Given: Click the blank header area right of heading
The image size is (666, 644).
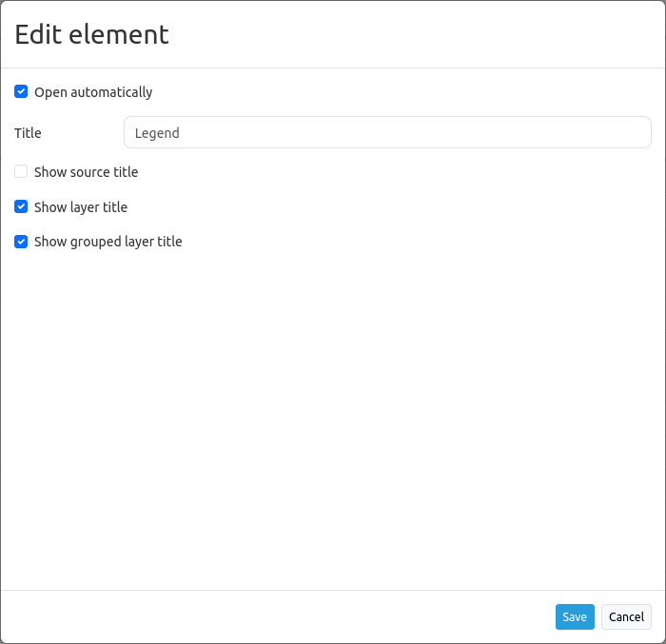Looking at the screenshot, I should click(428, 34).
